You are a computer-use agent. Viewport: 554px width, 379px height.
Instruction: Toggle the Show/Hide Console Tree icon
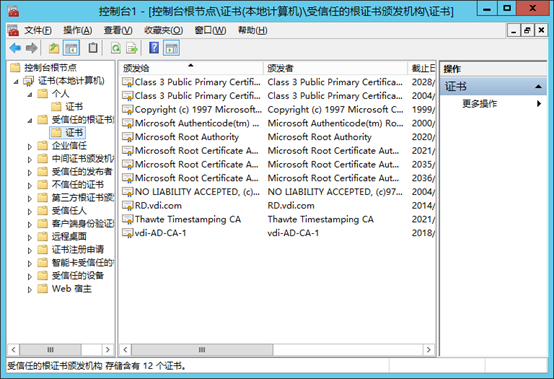(71, 48)
